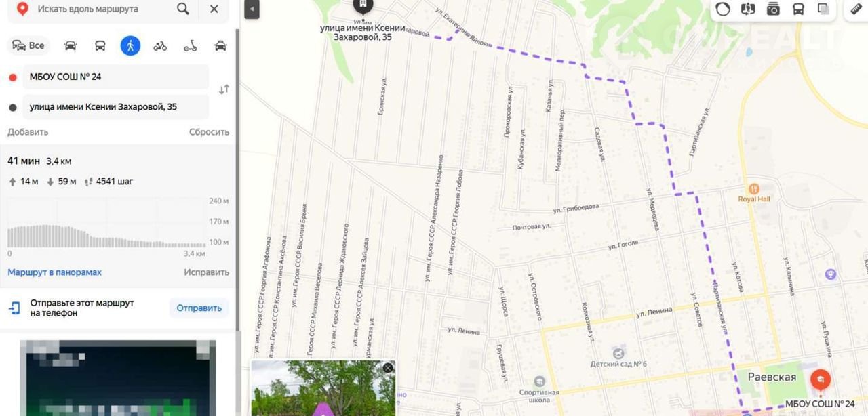Image resolution: width=868 pixels, height=416 pixels.
Task: Close the panorama preview thumbnail
Action: pyautogui.click(x=388, y=368)
